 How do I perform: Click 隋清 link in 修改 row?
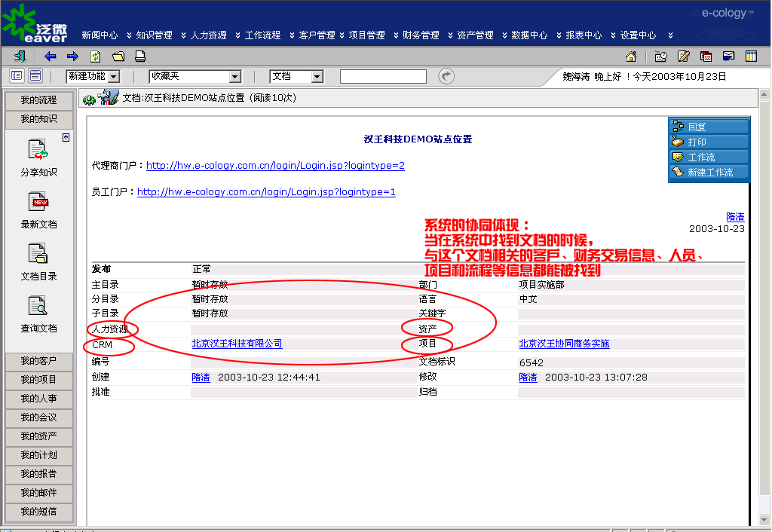click(x=528, y=378)
